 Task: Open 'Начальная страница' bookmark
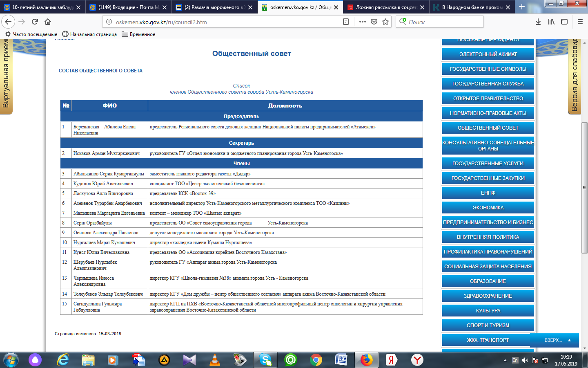pos(89,34)
